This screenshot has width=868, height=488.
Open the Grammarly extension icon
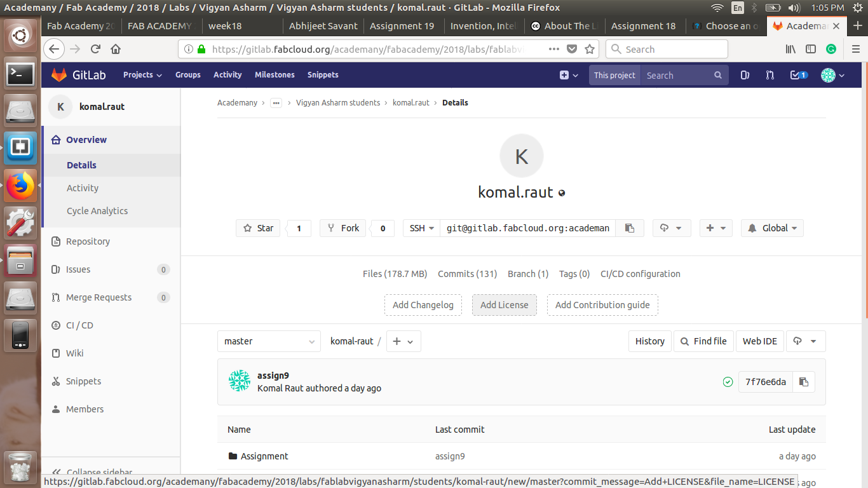tap(831, 49)
